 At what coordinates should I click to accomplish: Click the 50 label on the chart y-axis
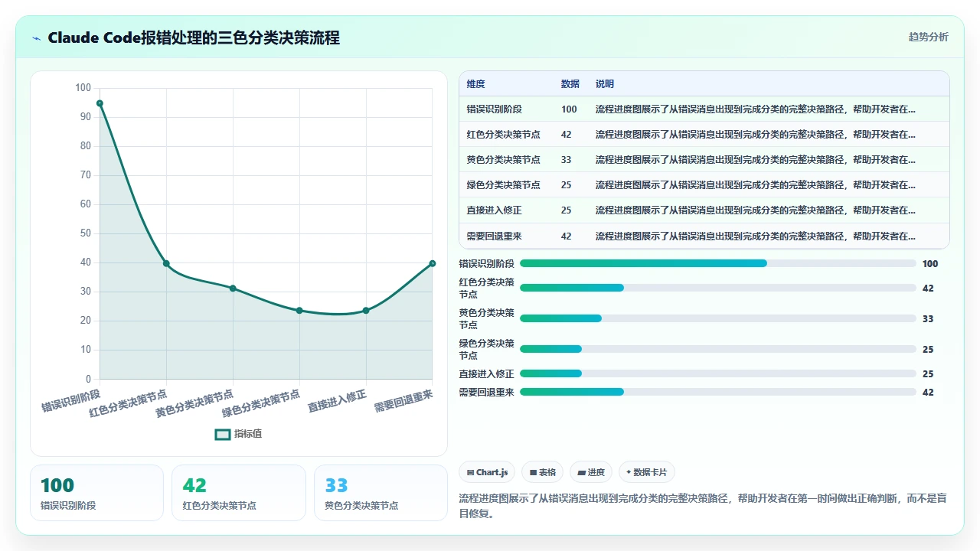[x=85, y=233]
